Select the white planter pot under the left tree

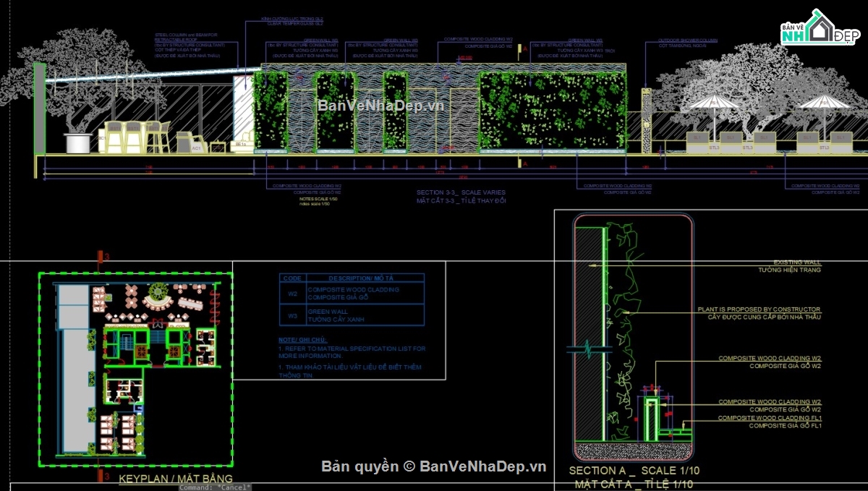click(x=77, y=143)
